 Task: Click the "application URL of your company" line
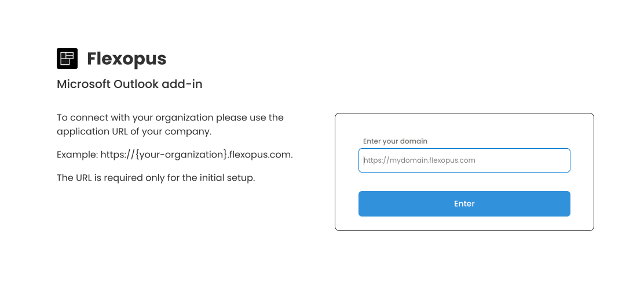[x=134, y=131]
